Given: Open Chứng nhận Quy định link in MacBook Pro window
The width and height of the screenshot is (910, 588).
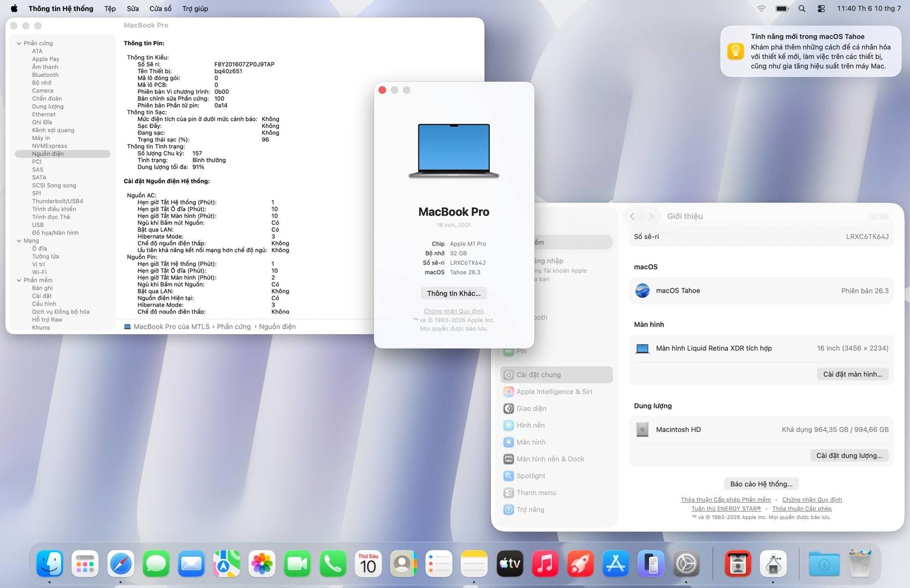Looking at the screenshot, I should pyautogui.click(x=454, y=311).
